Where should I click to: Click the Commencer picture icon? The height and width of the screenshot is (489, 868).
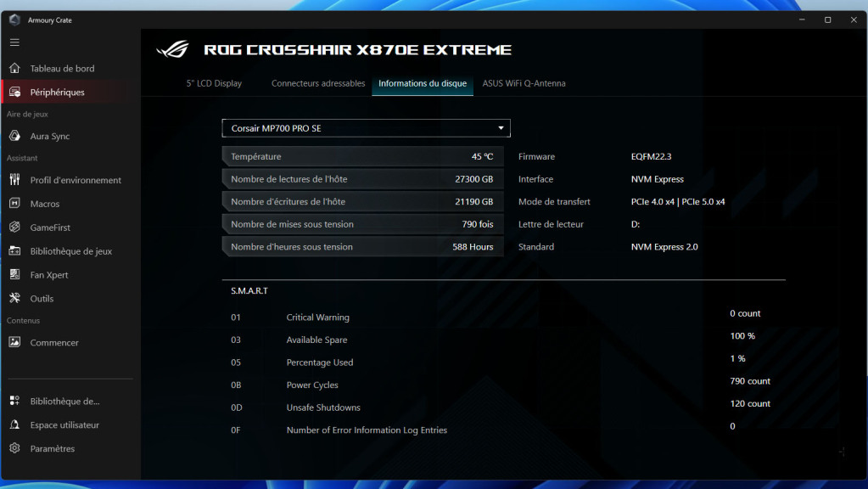point(14,342)
